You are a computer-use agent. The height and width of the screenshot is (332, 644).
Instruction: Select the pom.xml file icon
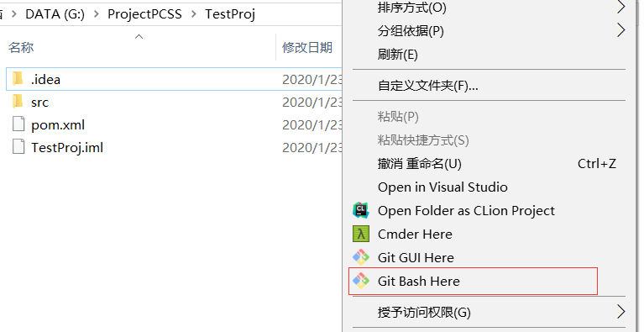click(18, 124)
